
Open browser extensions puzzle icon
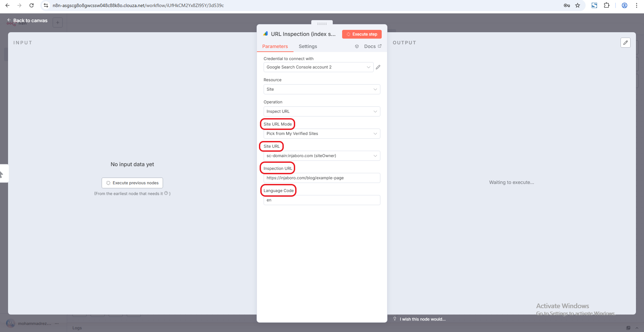pyautogui.click(x=606, y=5)
